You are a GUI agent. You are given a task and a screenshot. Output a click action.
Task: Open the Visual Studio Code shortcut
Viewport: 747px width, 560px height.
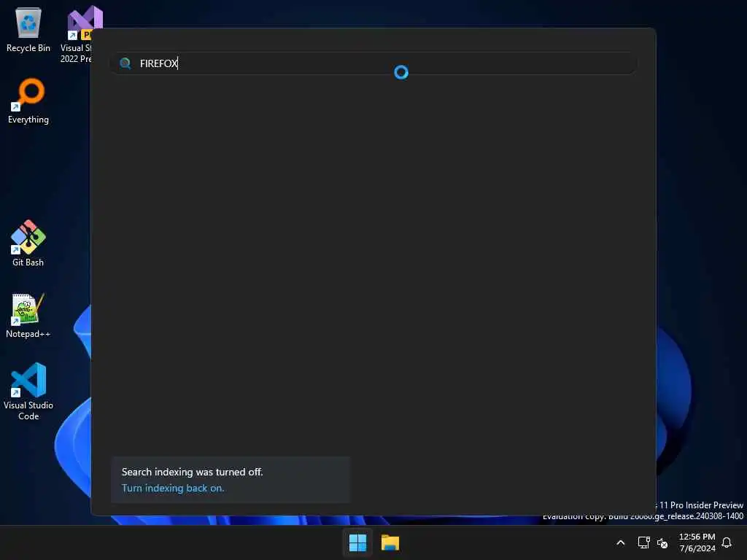[x=28, y=392]
